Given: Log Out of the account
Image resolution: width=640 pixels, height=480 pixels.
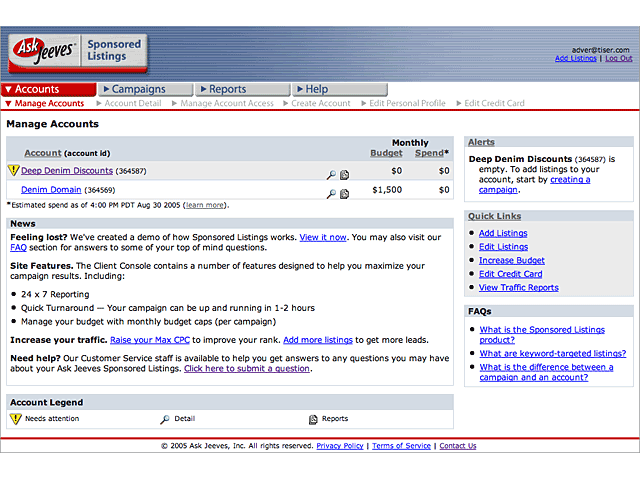Looking at the screenshot, I should (618, 58).
